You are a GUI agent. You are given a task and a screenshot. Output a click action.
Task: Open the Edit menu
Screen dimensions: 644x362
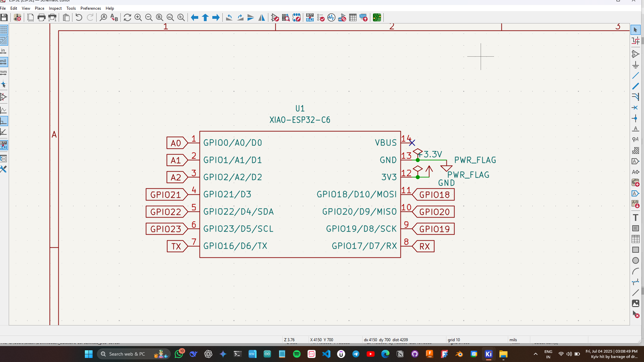[x=14, y=8]
